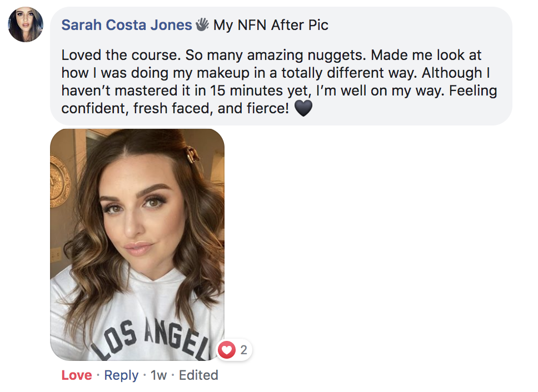Click the black heart emoji
The width and height of the screenshot is (538, 392).
303,108
